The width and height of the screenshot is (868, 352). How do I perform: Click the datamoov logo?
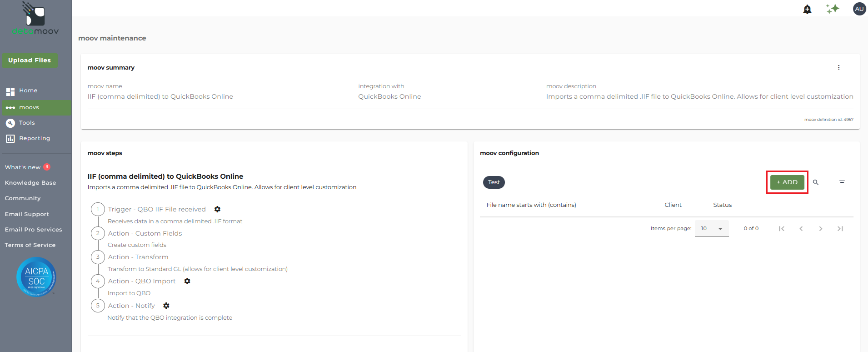click(x=35, y=18)
